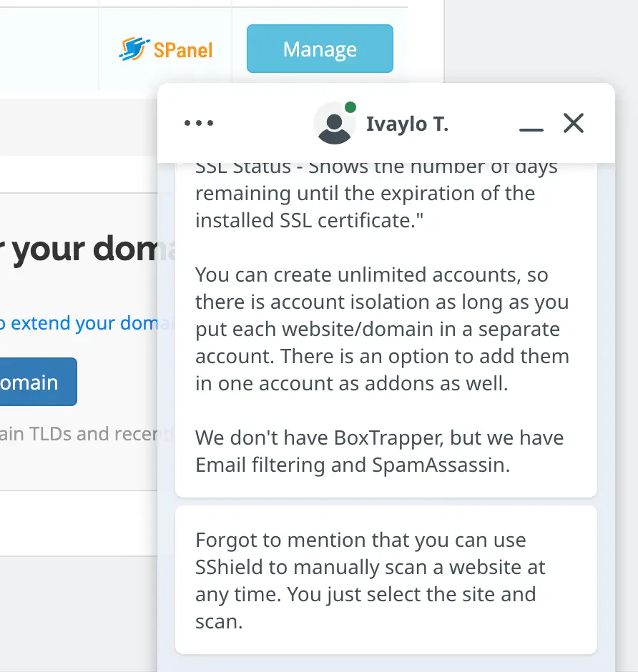Close the live chat window

(574, 124)
